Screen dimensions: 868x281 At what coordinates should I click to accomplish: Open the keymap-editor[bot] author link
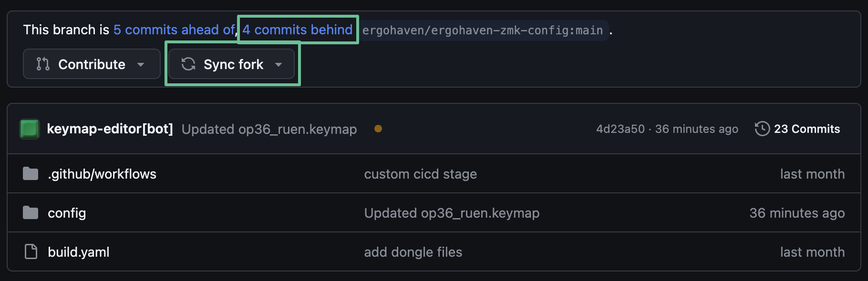point(110,129)
